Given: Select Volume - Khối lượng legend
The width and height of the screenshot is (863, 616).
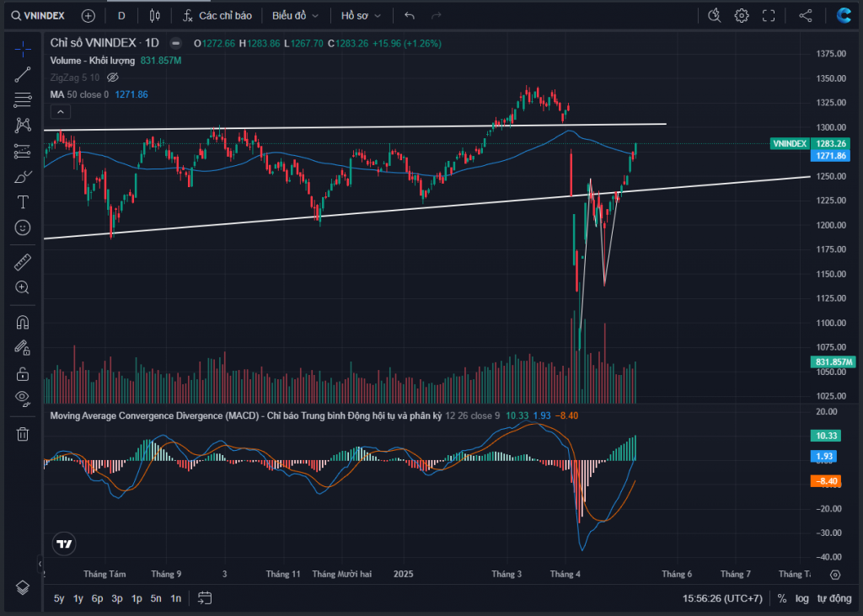Looking at the screenshot, I should [93, 61].
